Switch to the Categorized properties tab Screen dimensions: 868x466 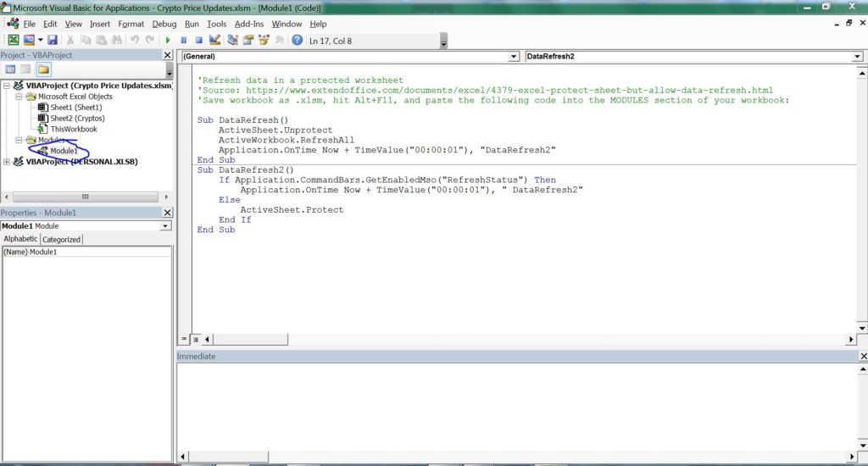click(x=62, y=240)
